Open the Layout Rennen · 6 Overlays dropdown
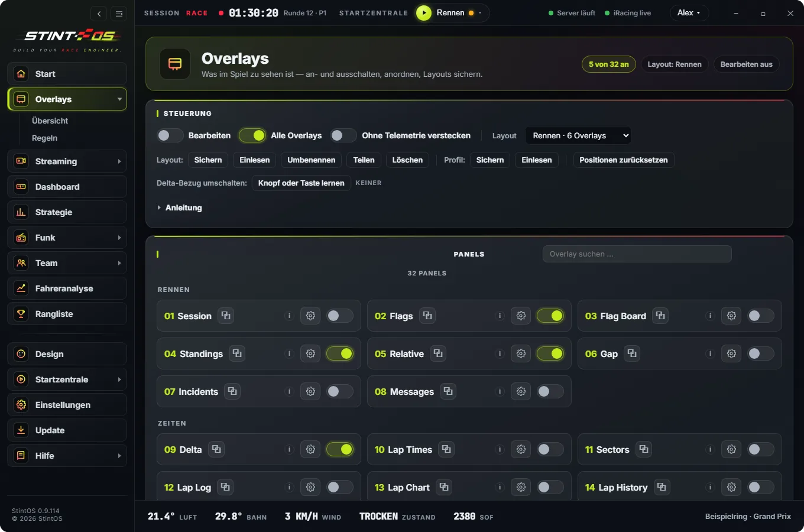The width and height of the screenshot is (804, 532). pos(578,135)
